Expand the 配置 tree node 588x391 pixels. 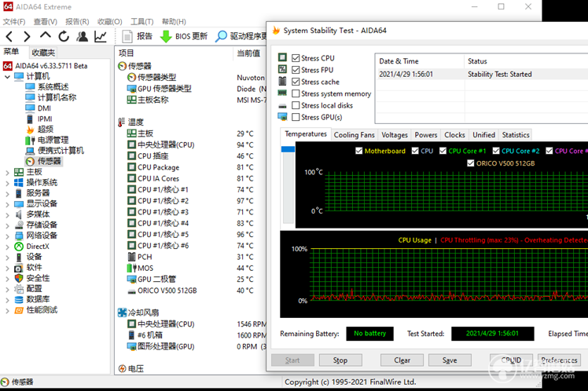pos(8,289)
